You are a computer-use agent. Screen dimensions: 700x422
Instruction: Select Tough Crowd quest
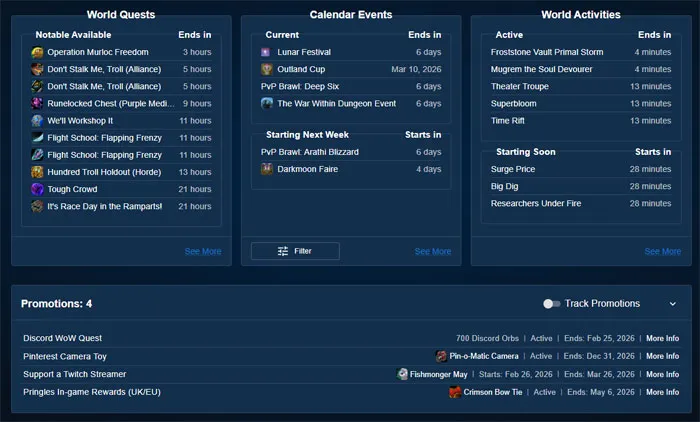coord(72,189)
